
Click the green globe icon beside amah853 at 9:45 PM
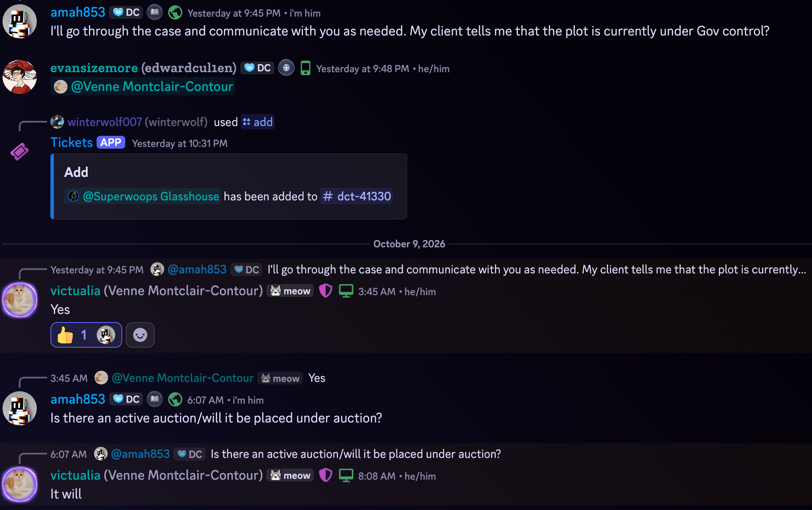175,13
